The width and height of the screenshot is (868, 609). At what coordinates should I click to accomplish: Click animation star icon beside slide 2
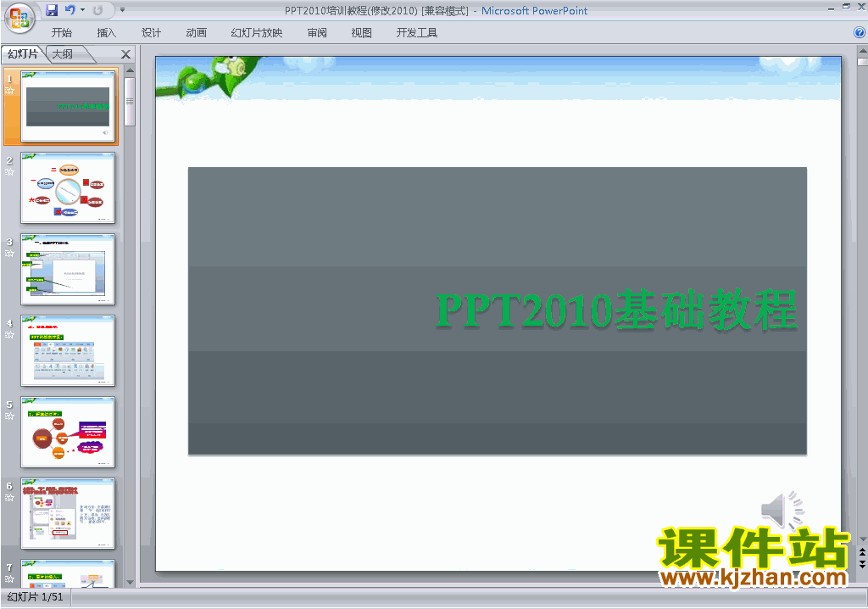[9, 172]
